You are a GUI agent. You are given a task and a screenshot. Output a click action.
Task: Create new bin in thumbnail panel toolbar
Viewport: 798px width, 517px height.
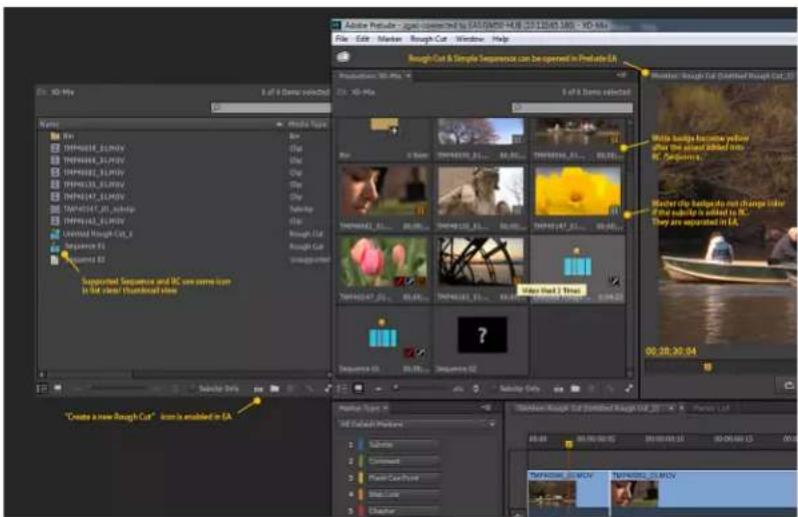575,389
